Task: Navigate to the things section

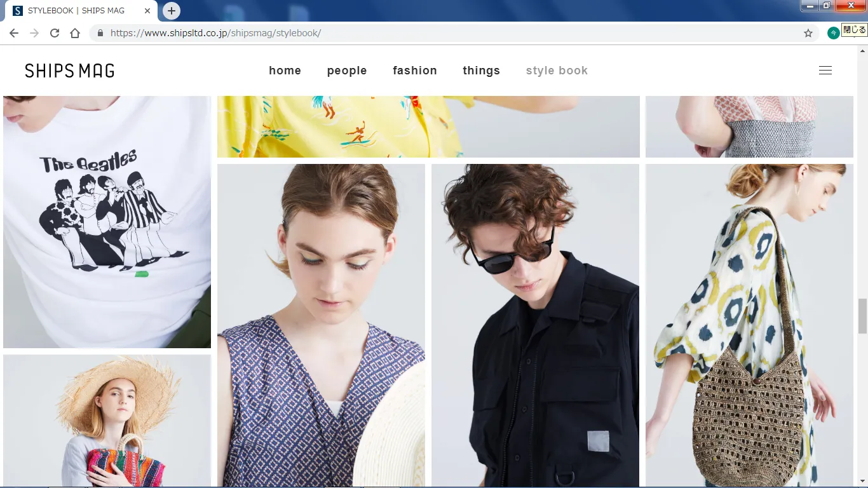Action: [x=482, y=71]
